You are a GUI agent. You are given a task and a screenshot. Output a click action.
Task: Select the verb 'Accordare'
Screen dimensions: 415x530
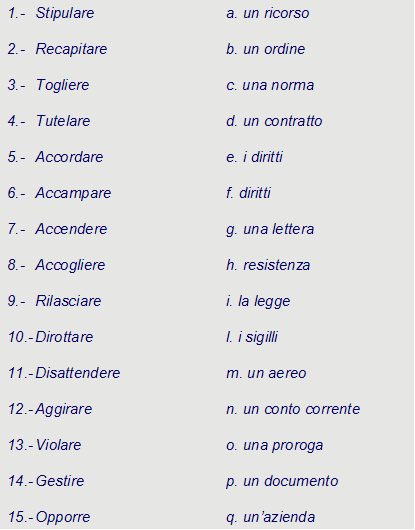[x=69, y=157]
